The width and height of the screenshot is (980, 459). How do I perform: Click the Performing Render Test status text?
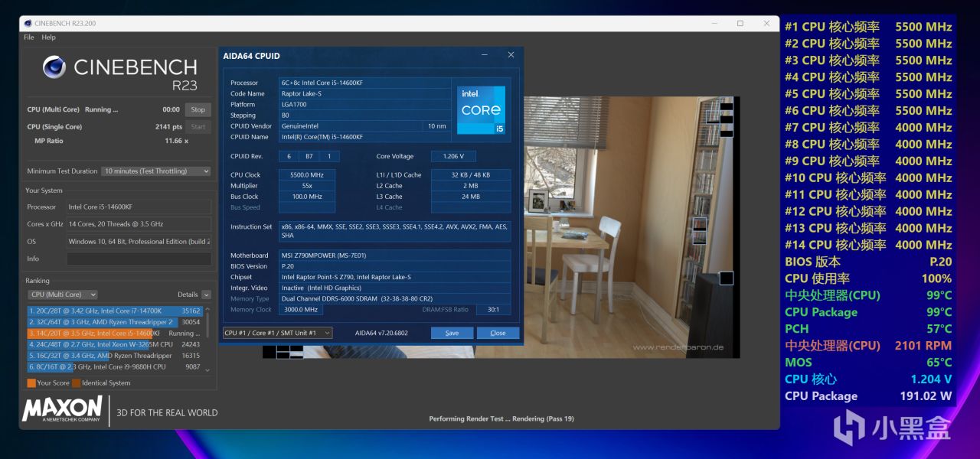[501, 418]
